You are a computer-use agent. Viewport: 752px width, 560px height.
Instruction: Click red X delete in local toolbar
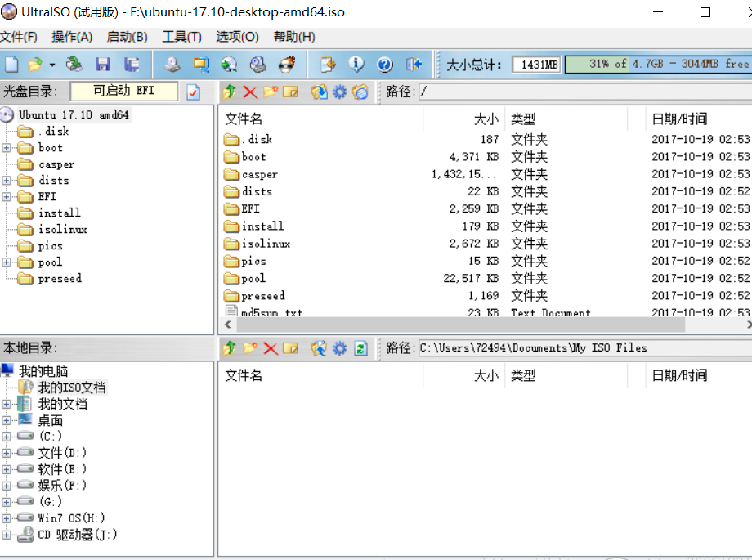[271, 348]
